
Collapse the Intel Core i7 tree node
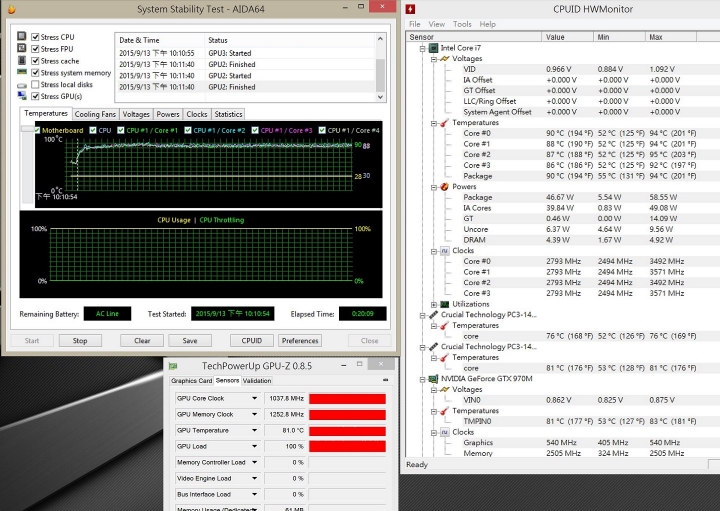[422, 48]
